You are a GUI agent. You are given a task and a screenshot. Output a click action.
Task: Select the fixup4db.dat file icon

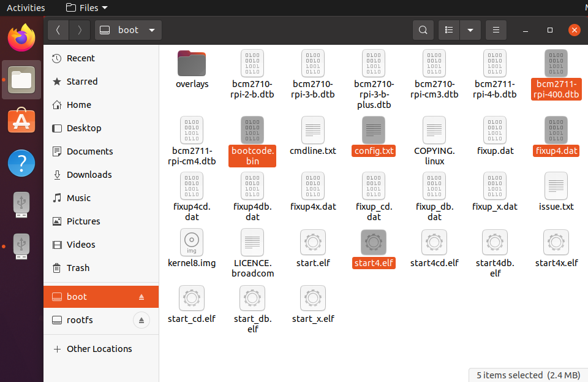pyautogui.click(x=252, y=186)
